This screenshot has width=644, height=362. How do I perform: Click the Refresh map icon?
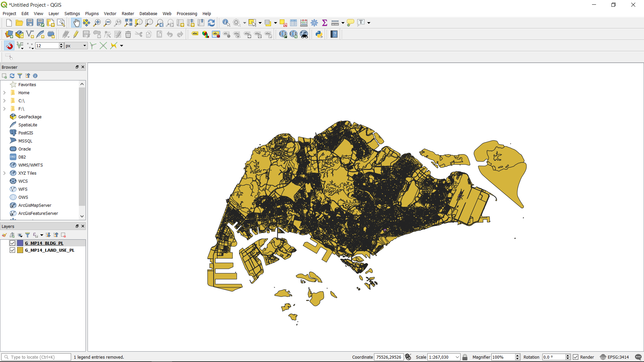click(x=211, y=23)
